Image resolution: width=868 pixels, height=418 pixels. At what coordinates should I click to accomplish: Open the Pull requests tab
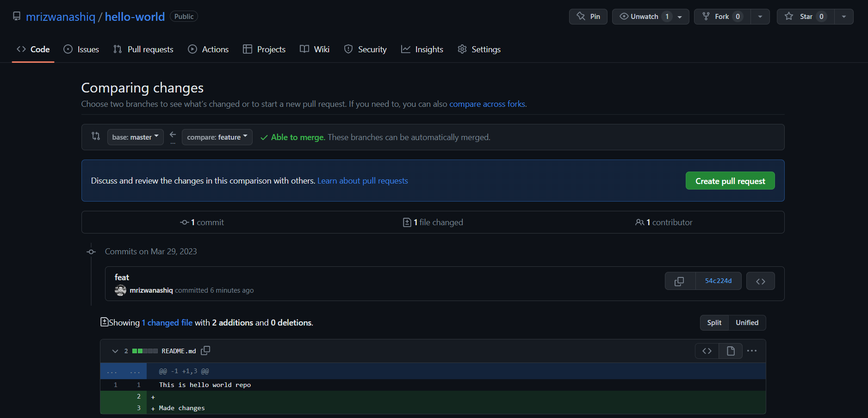click(x=143, y=49)
